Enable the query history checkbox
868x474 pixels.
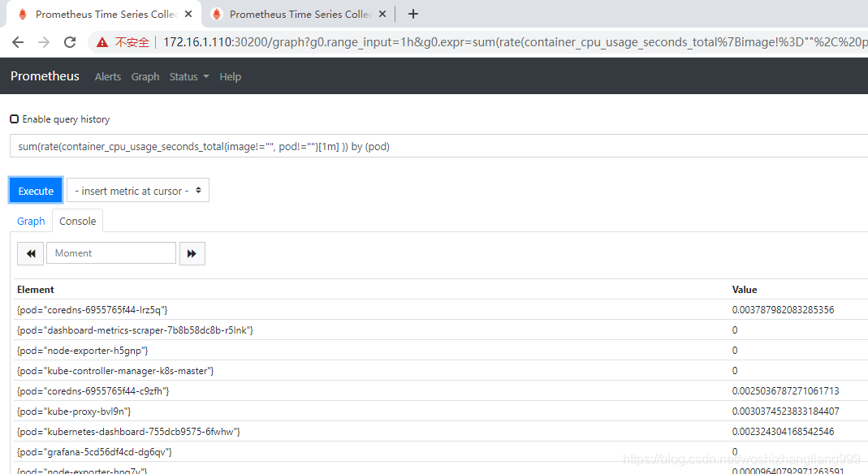(15, 119)
